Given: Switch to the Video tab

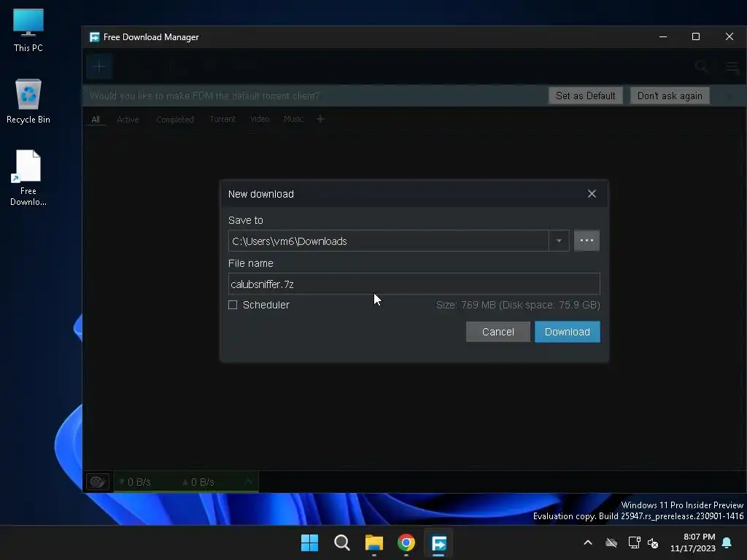Looking at the screenshot, I should [260, 119].
